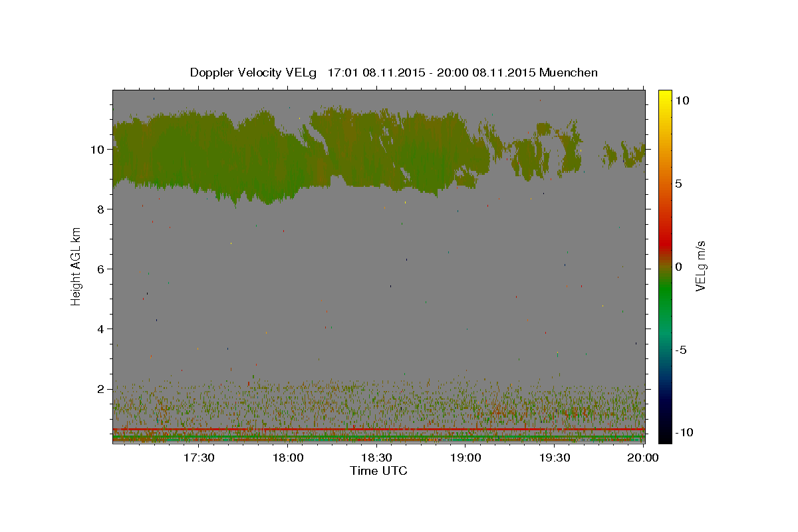Click the 'Muenchen' location in the title
Image resolution: width=798 pixels, height=532 pixels.
click(569, 72)
